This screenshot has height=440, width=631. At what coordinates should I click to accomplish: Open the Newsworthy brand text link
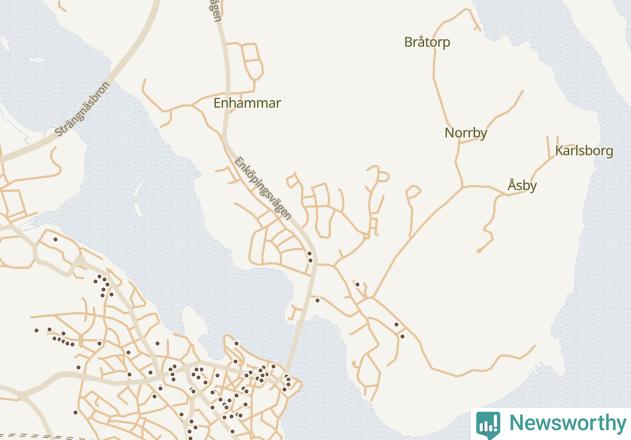click(568, 423)
